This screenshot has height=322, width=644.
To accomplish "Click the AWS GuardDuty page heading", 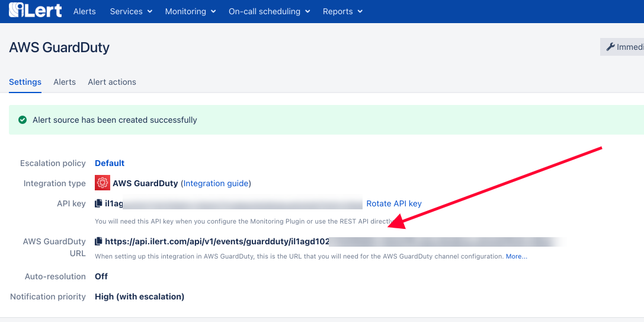I will tap(59, 47).
